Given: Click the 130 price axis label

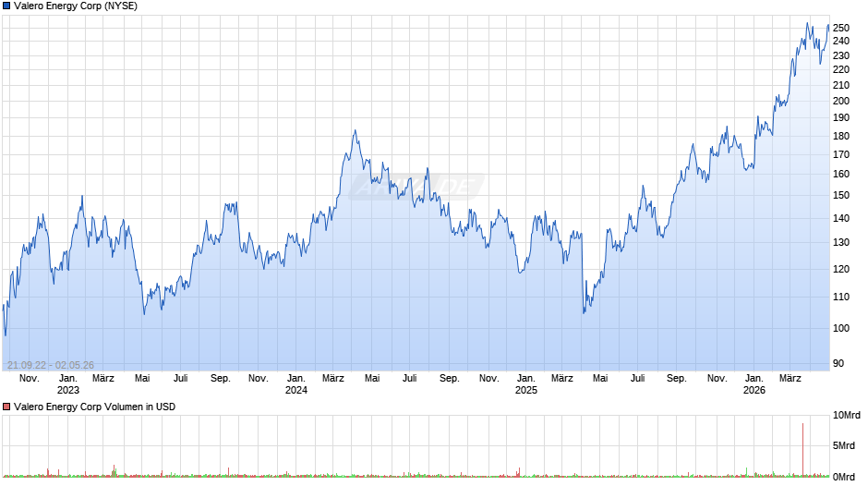Looking at the screenshot, I should pyautogui.click(x=841, y=243).
